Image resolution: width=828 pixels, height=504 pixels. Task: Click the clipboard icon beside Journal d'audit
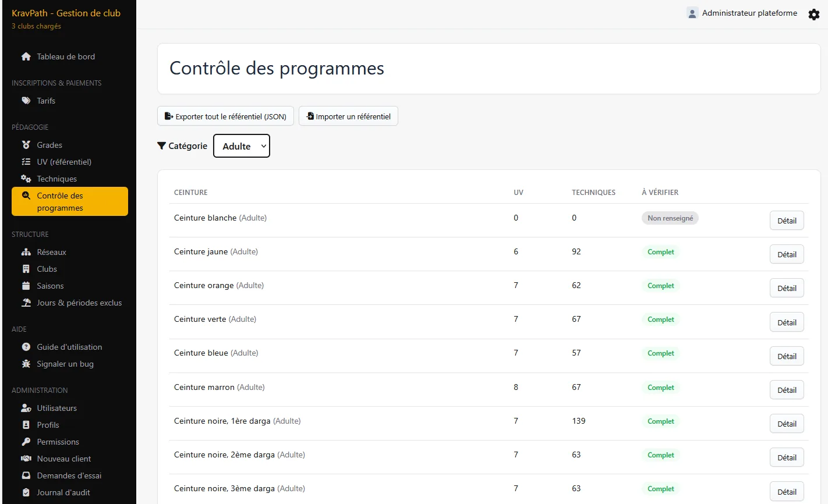26,492
